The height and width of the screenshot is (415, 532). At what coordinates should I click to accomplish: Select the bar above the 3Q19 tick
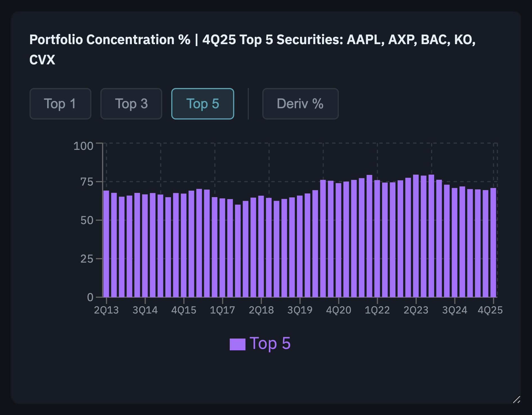[x=300, y=246]
